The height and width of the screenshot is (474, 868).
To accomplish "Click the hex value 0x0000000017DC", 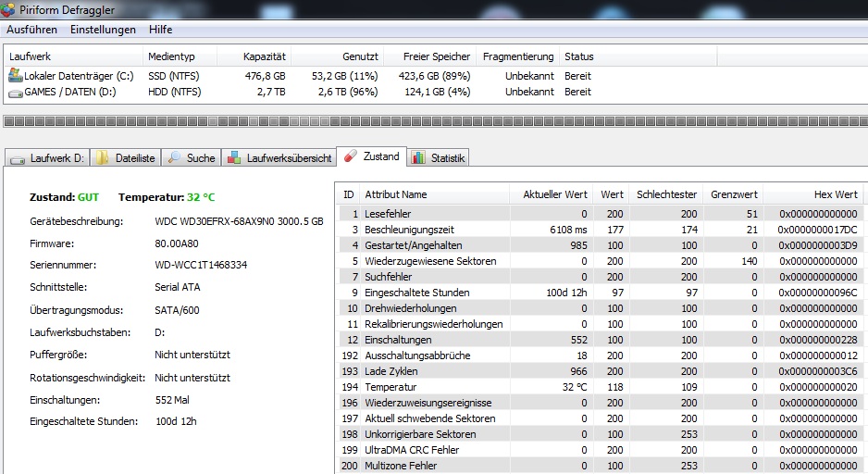I will click(x=817, y=230).
